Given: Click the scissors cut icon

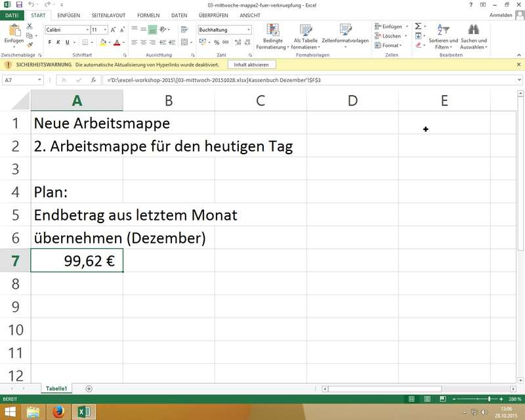Looking at the screenshot, I should coord(30,26).
